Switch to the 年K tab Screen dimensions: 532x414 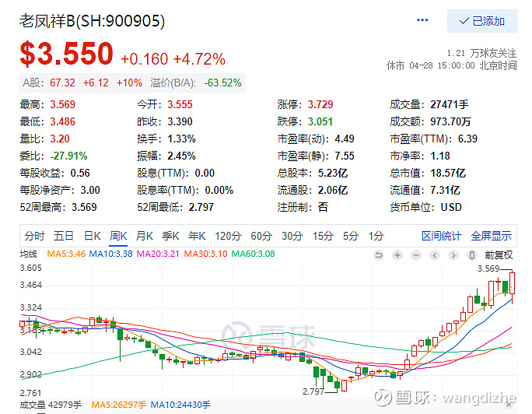(197, 236)
